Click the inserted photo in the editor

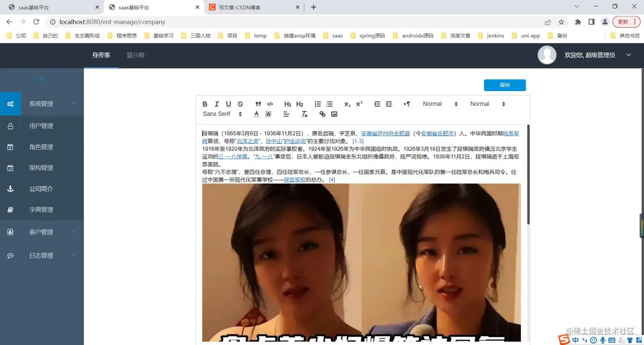pyautogui.click(x=361, y=262)
